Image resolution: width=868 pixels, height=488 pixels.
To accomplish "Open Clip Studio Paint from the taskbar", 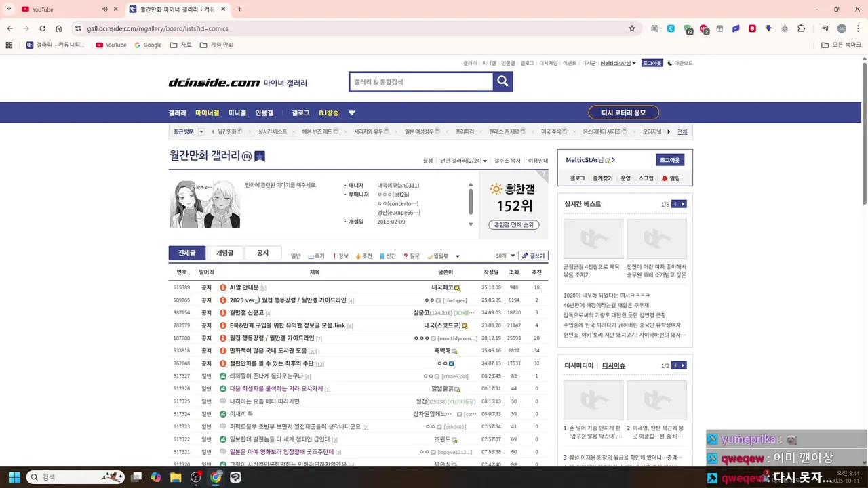I will [x=235, y=477].
